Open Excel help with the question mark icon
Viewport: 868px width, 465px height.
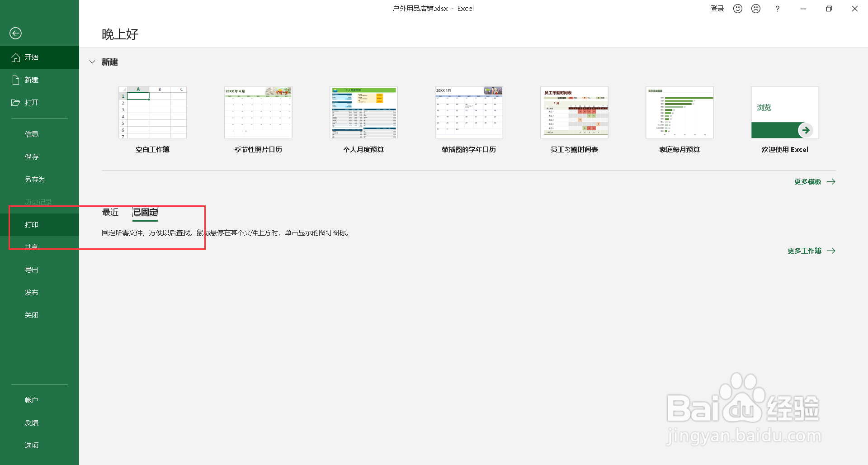click(x=777, y=9)
